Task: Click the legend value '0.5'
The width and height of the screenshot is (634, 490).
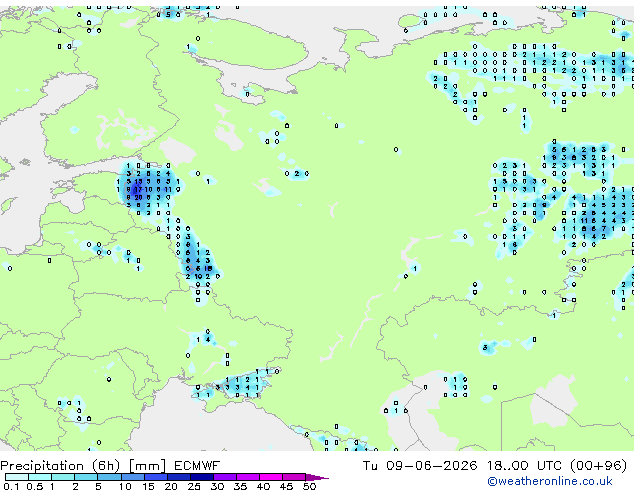Action: 35,486
